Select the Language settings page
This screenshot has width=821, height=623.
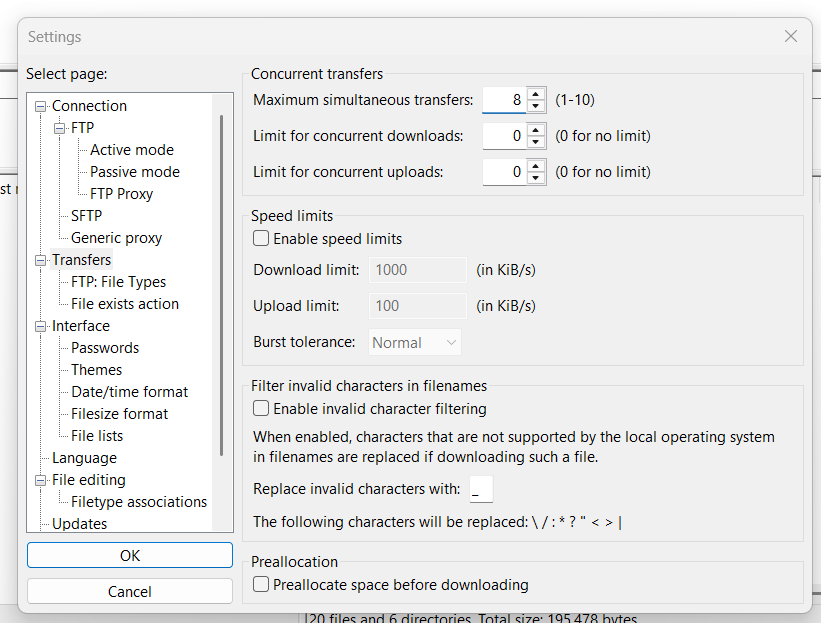click(x=84, y=457)
